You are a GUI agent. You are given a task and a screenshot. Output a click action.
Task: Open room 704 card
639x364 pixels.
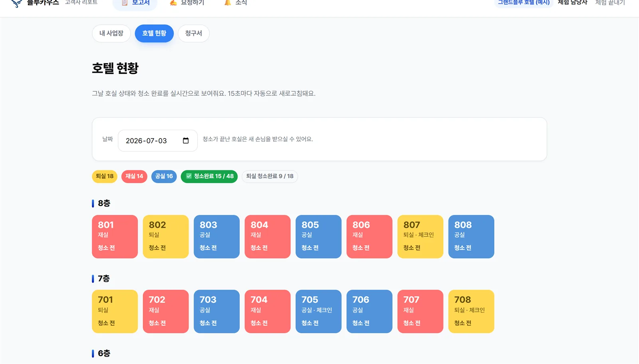pyautogui.click(x=268, y=311)
